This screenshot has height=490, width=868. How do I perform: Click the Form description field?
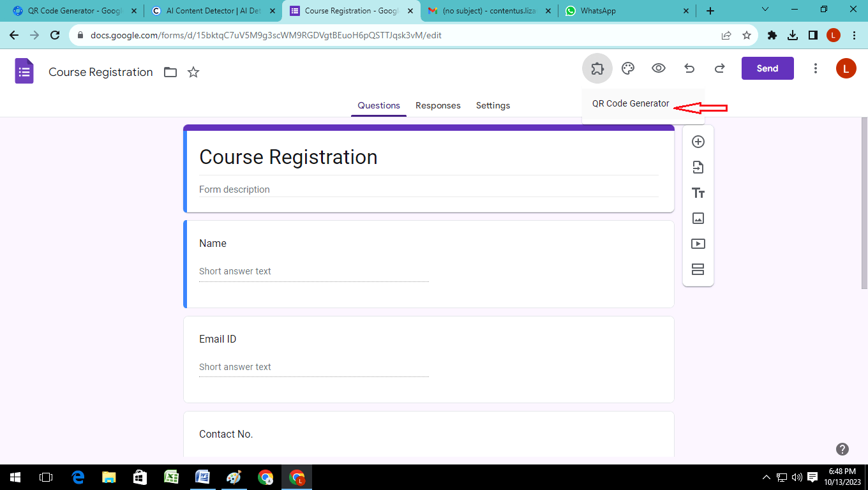[428, 189]
